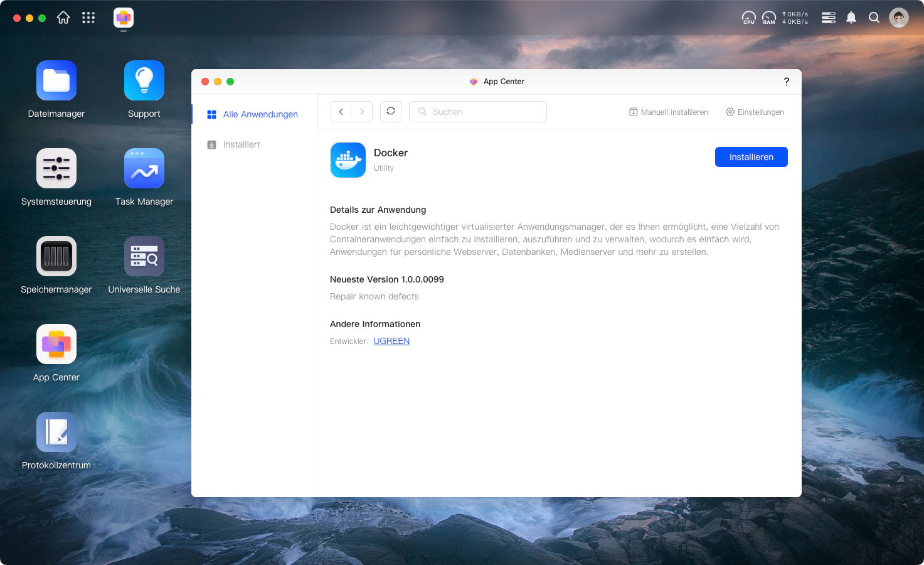This screenshot has height=565, width=924.
Task: Open Protokollzentrum on the desktop
Action: [x=56, y=432]
